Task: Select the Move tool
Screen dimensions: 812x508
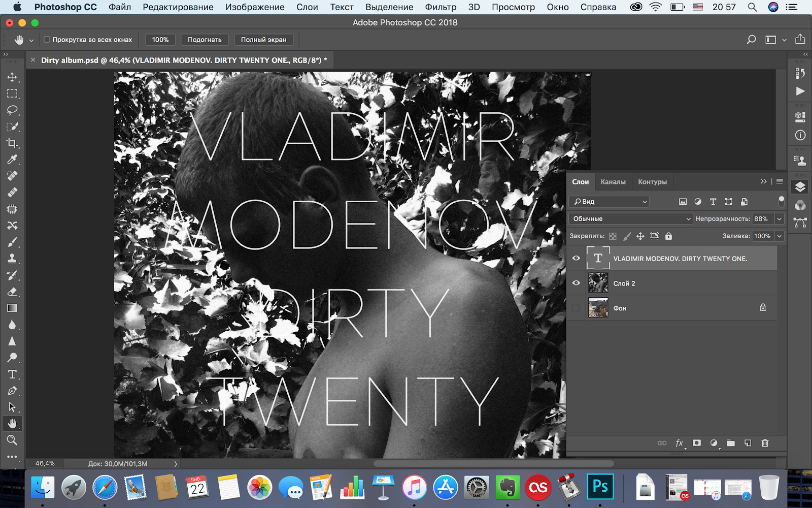Action: 12,77
